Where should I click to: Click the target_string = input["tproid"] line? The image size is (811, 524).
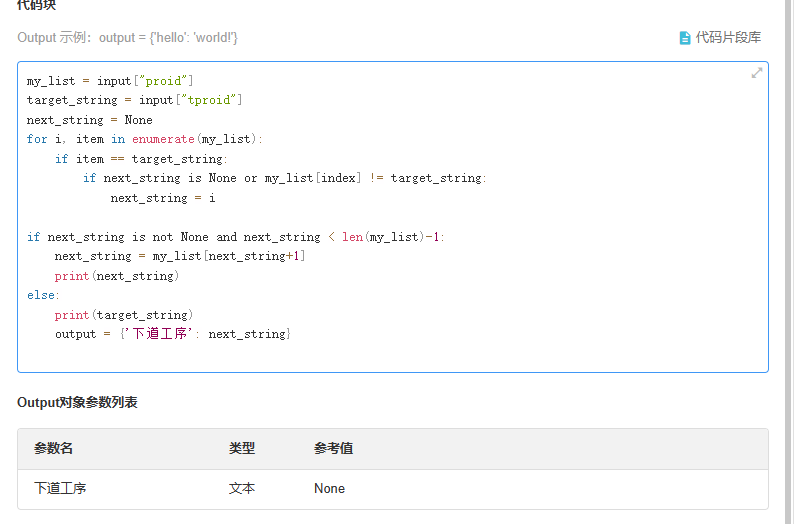[x=134, y=100]
